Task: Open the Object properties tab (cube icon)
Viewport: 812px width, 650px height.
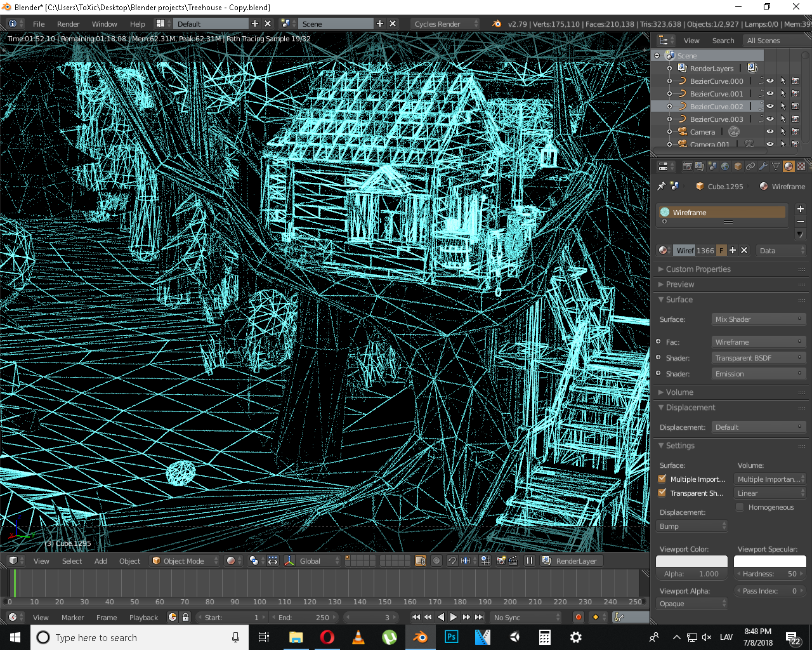Action: point(738,166)
